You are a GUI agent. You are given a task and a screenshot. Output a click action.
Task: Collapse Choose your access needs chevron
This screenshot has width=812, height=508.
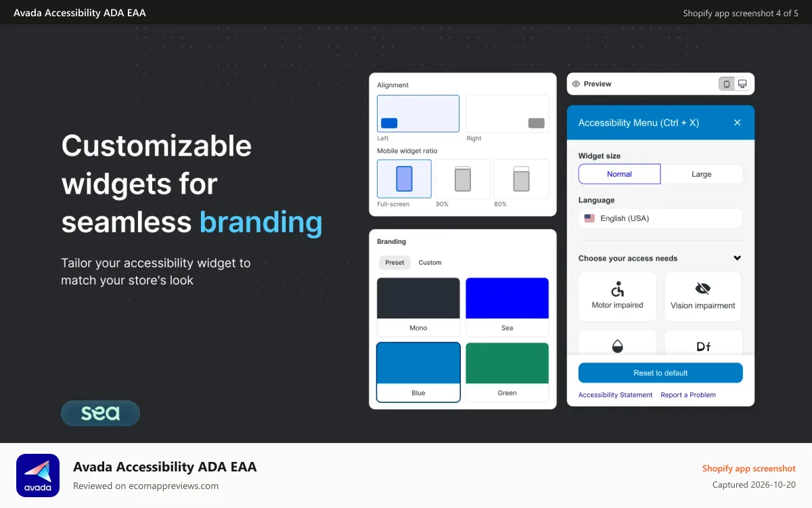click(x=737, y=258)
